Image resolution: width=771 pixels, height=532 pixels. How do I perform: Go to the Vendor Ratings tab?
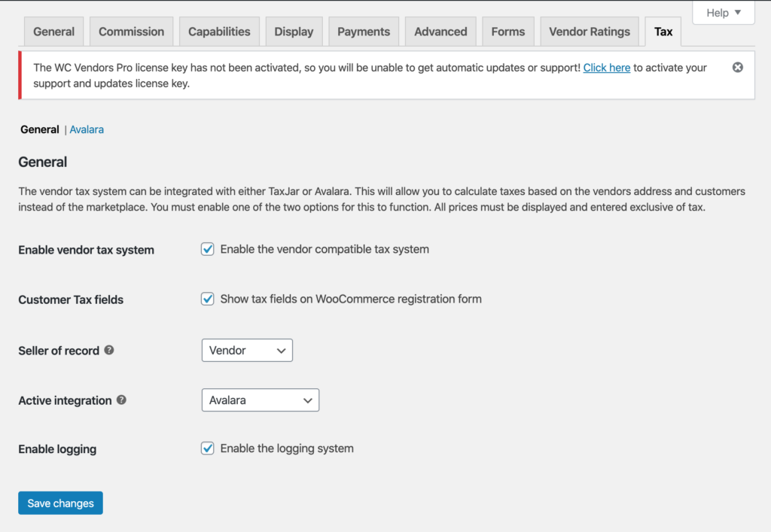tap(590, 32)
